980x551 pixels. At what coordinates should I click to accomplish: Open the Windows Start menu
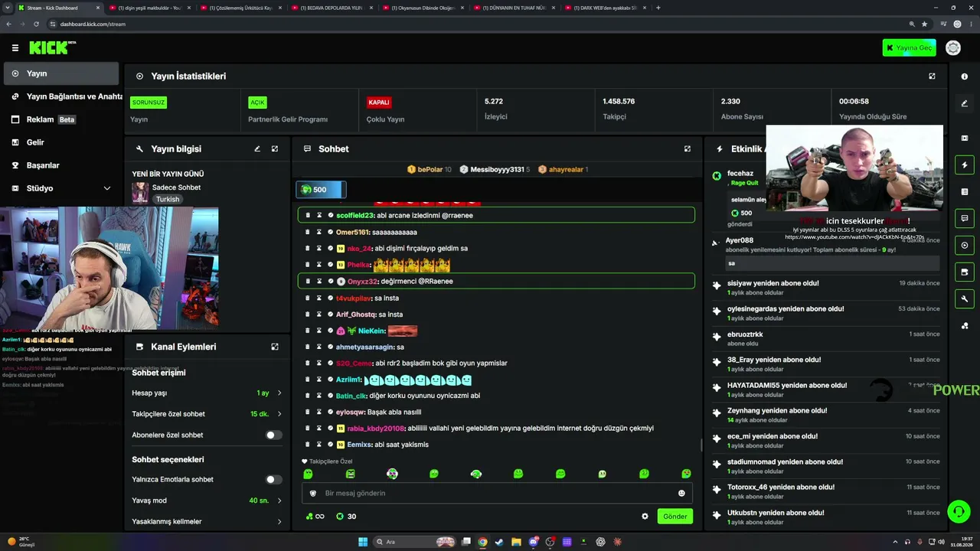363,542
